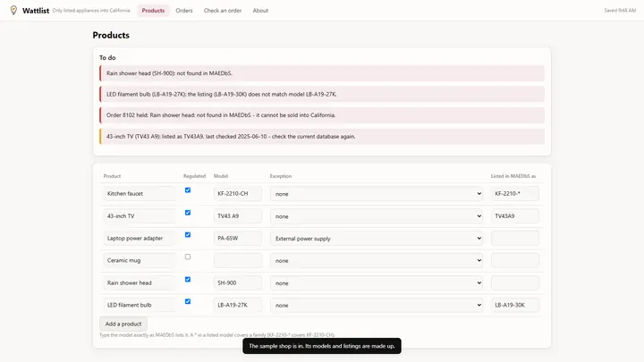The image size is (644, 362).
Task: Click the 'To do' section heading
Action: click(x=107, y=58)
